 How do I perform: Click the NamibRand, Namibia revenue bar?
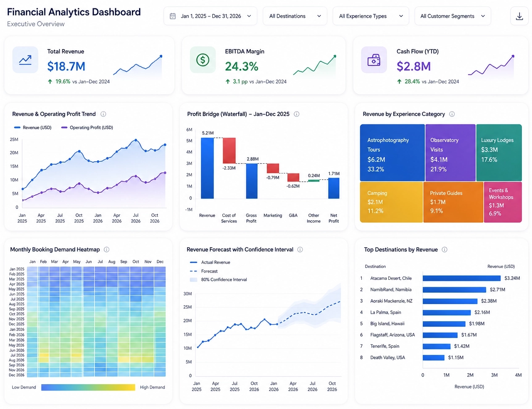click(454, 290)
